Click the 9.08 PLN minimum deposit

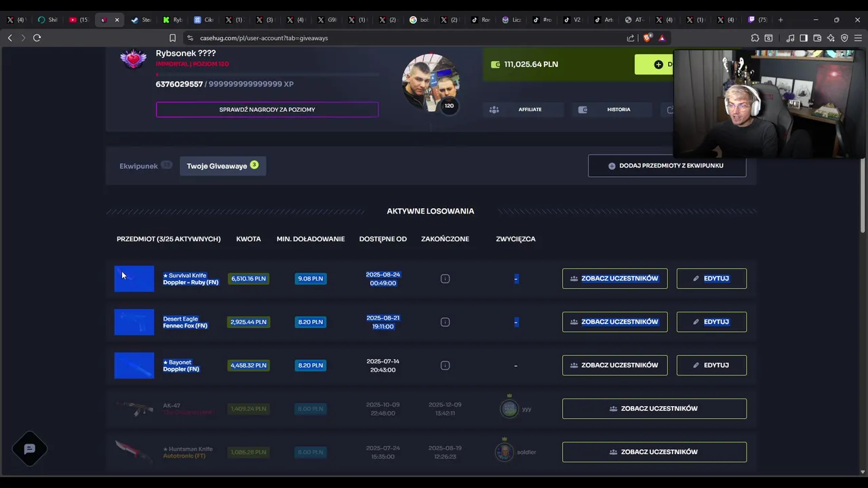[x=310, y=279]
